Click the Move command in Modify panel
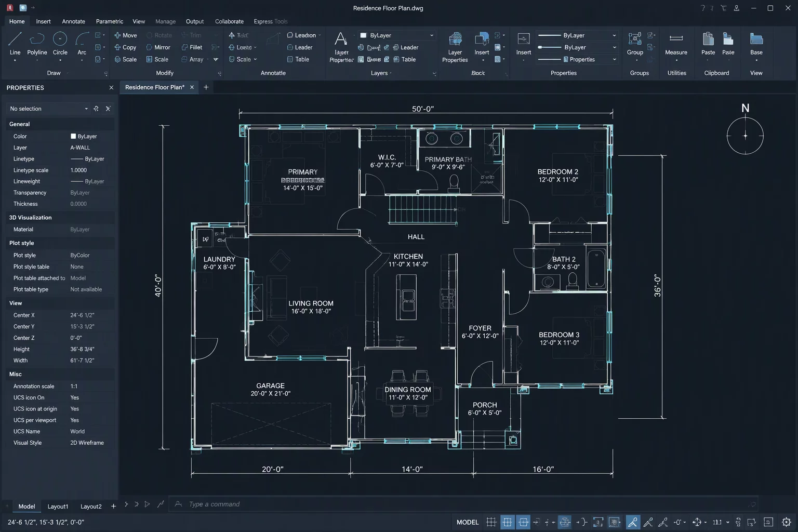Screen dimensions: 798x532 coord(125,35)
